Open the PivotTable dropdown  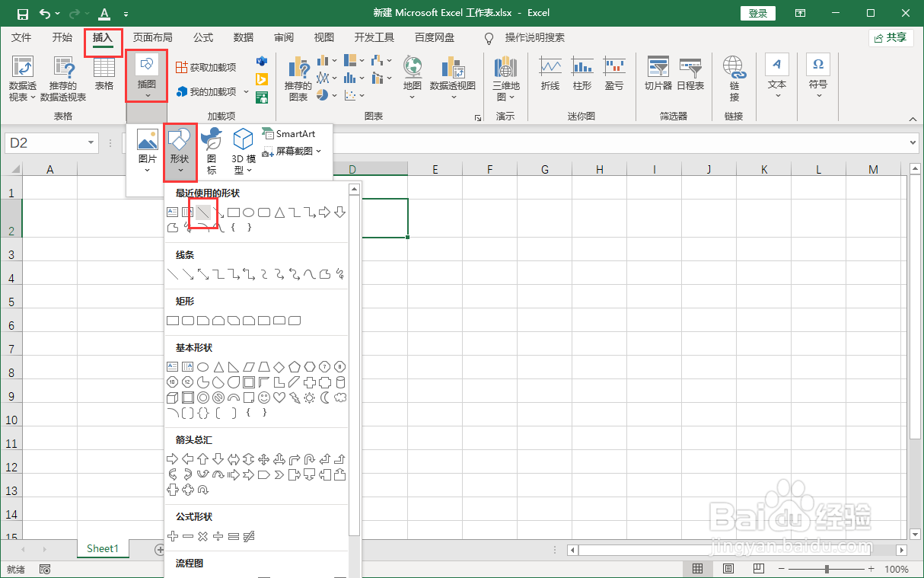pos(23,78)
